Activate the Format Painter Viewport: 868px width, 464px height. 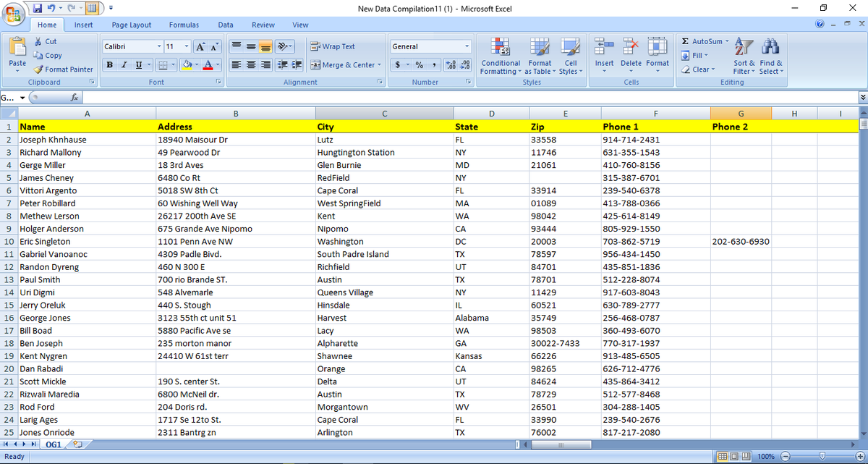(64, 69)
